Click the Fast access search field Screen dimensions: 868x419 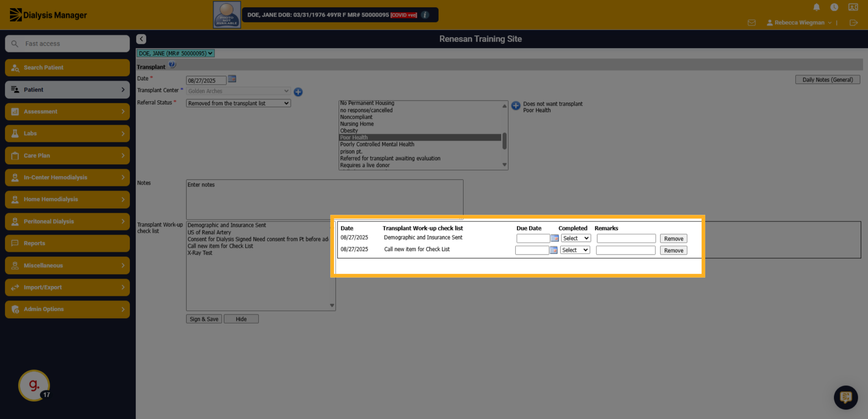click(67, 44)
